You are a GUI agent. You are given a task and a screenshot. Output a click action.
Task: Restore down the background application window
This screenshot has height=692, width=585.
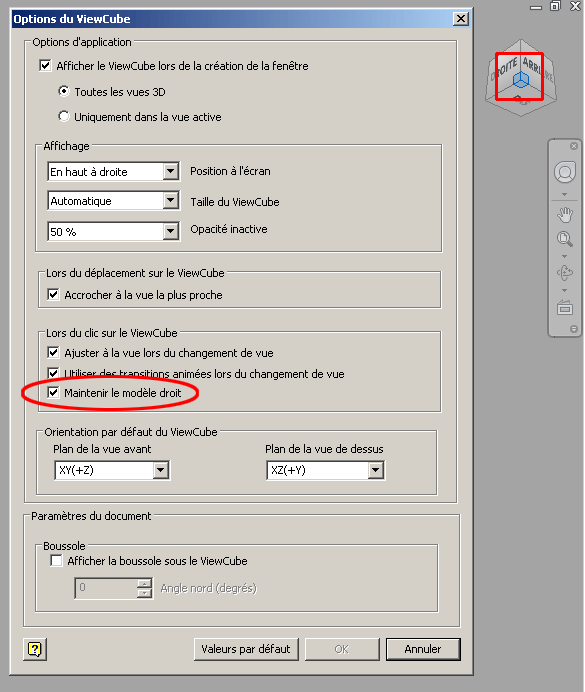point(555,6)
